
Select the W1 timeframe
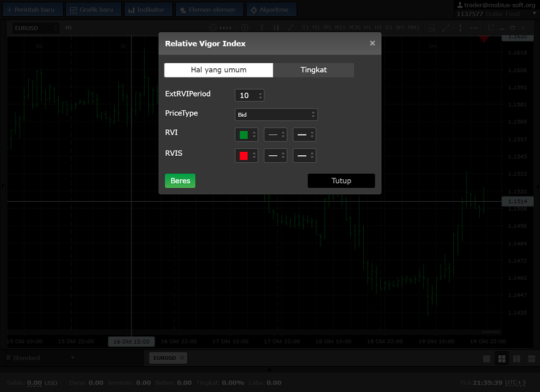click(400, 28)
